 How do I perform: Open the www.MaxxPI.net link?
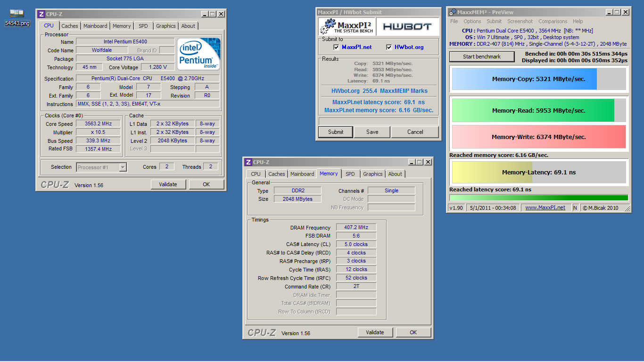tap(545, 208)
